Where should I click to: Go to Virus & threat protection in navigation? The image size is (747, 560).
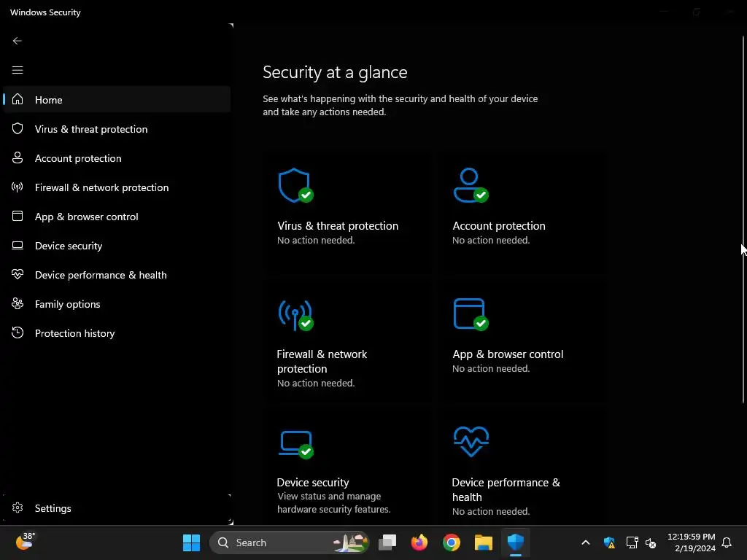coord(117,128)
